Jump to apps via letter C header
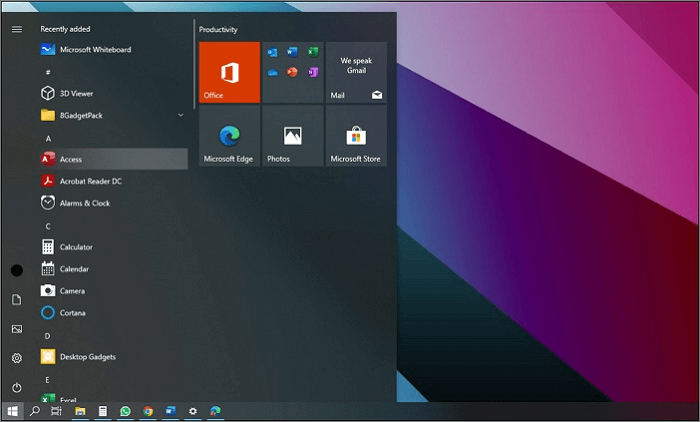 point(47,226)
